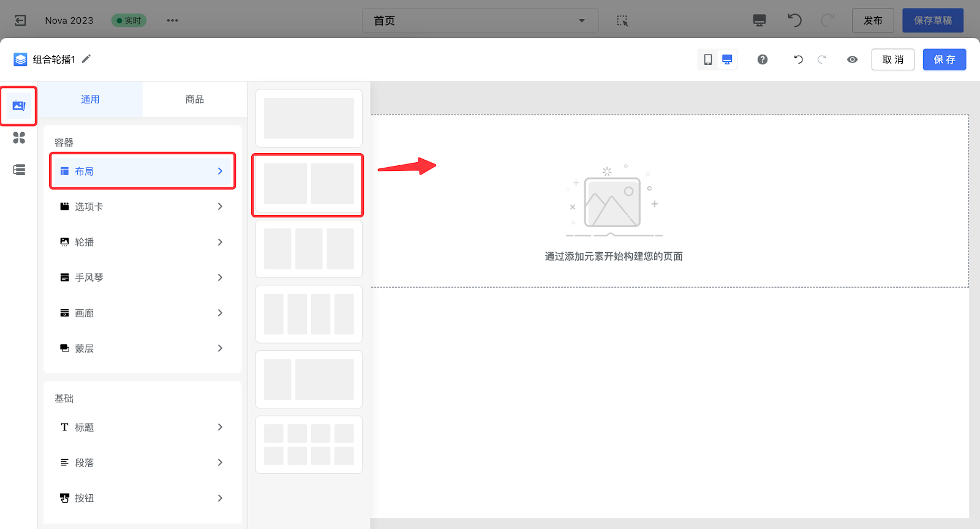980x529 pixels.
Task: Click the pencil icon to rename 组合轮播1
Action: pos(86,59)
